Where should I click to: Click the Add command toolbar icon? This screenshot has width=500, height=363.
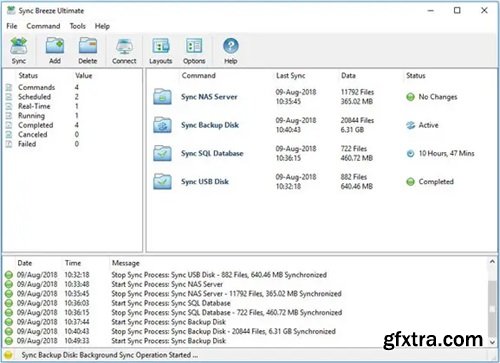click(x=55, y=46)
